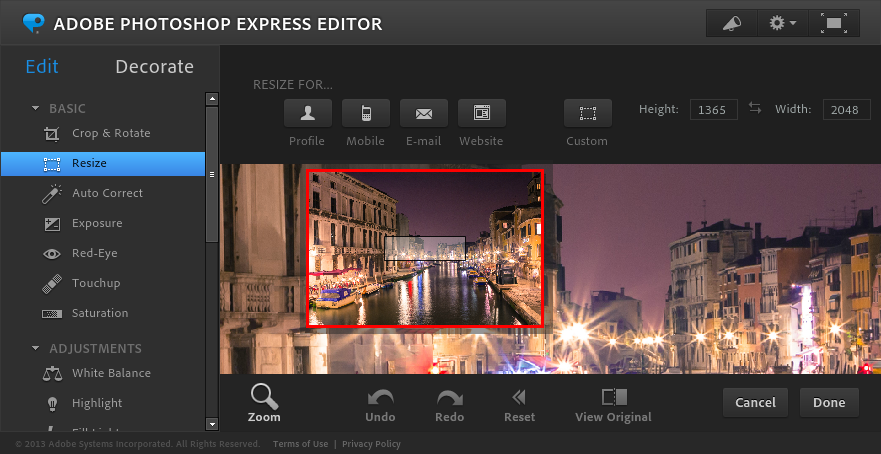Click the Cancel button
Viewport: 881px width, 454px height.
(755, 403)
